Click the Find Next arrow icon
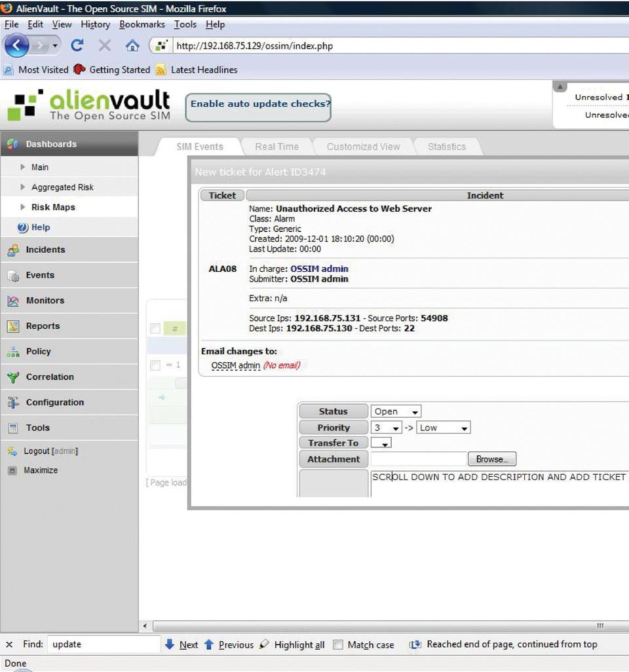 pos(170,644)
